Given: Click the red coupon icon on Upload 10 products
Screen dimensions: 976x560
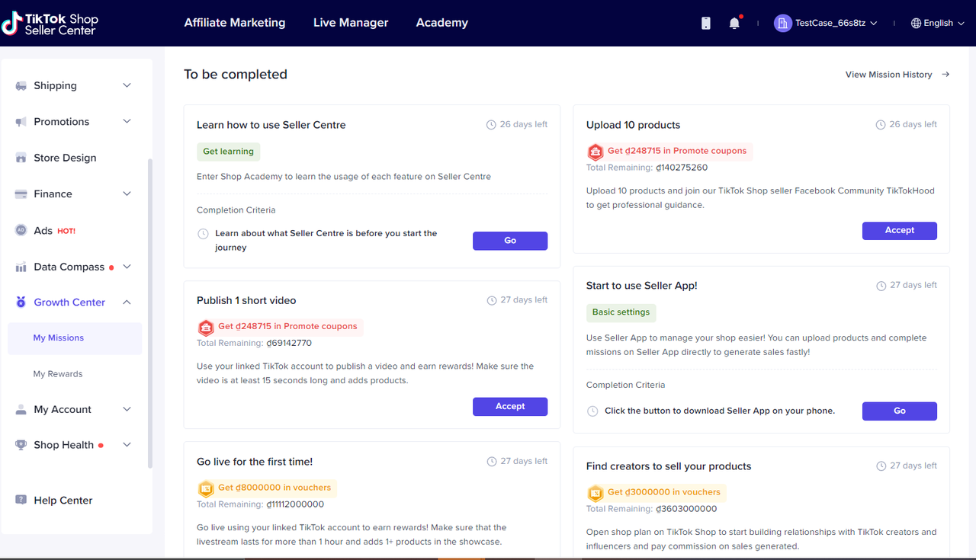Looking at the screenshot, I should click(x=596, y=152).
